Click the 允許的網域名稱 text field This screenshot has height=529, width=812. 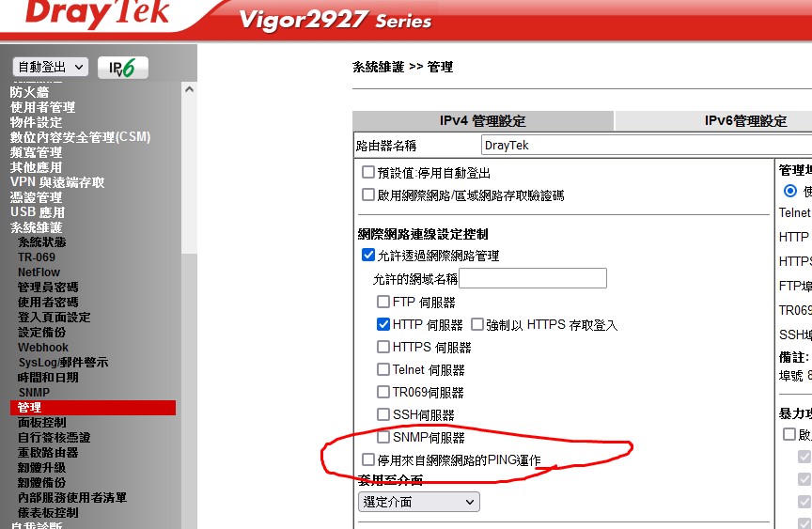(x=533, y=278)
